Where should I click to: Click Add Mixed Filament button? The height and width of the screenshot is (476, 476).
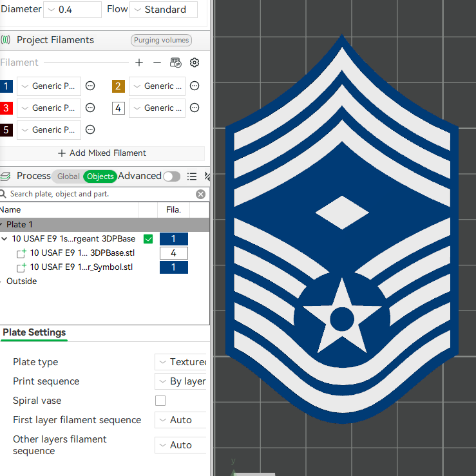[102, 153]
